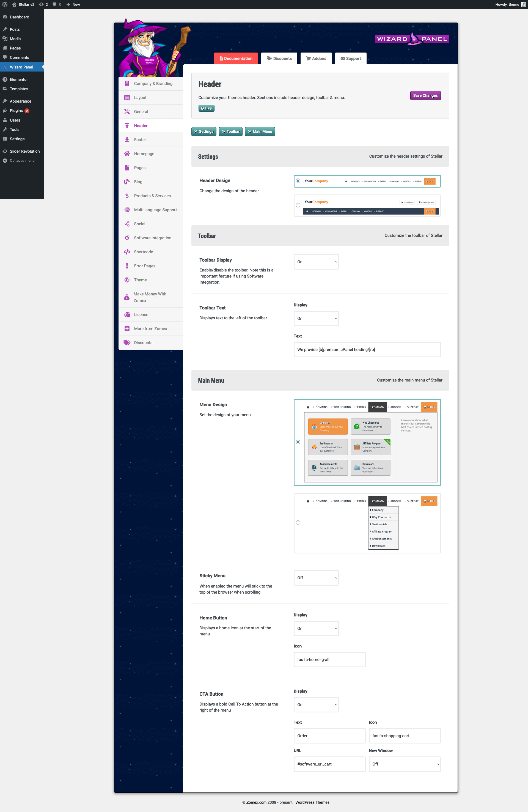This screenshot has height=812, width=528.
Task: Click the Discounts tags icon in sidebar
Action: tap(127, 342)
